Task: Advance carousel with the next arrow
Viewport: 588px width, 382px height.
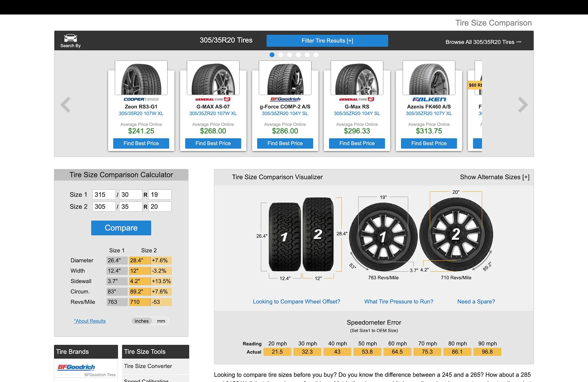Action: click(523, 105)
